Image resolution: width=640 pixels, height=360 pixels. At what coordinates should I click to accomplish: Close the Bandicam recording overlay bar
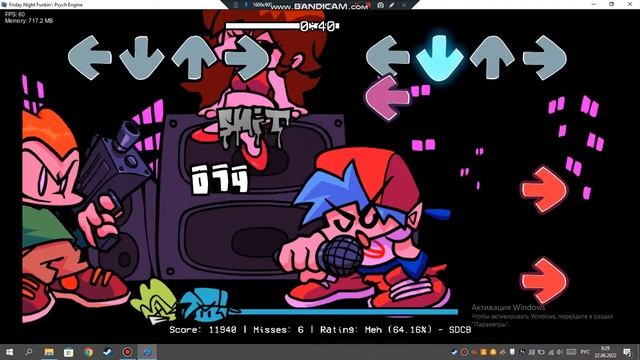click(x=404, y=5)
